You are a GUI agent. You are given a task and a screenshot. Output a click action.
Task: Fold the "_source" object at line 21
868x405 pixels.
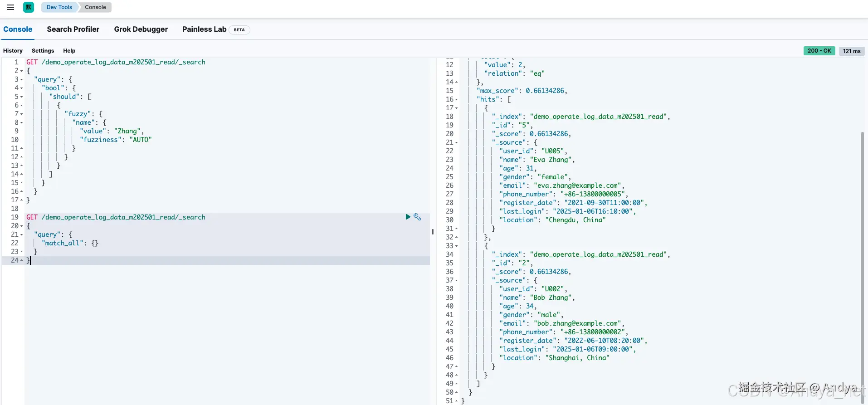[456, 143]
